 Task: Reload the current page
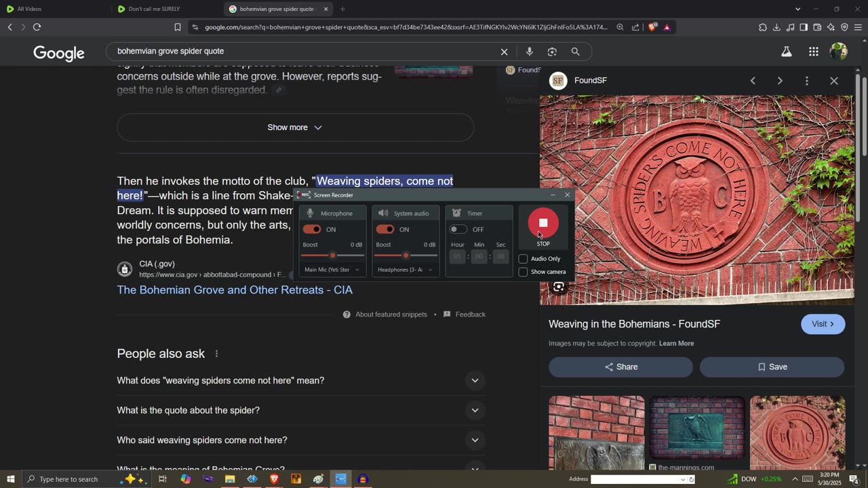37,27
